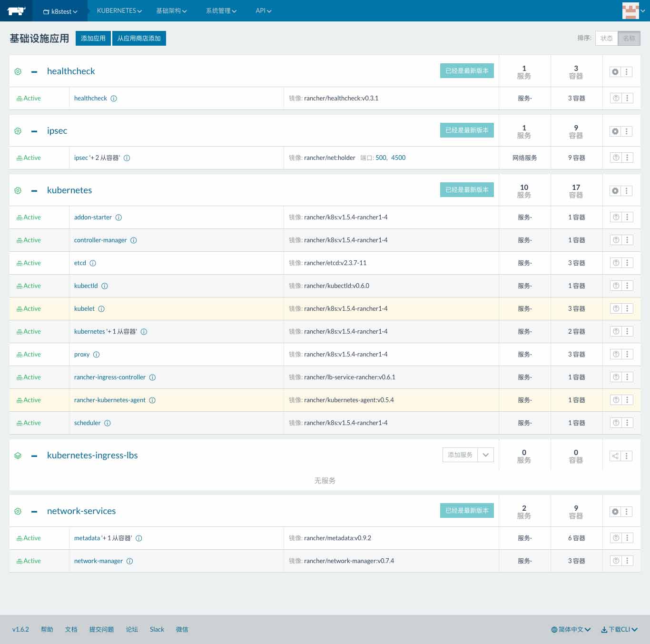This screenshot has height=644, width=650.
Task: Click healthcheck stack 已经是最新版本 button
Action: coord(467,70)
